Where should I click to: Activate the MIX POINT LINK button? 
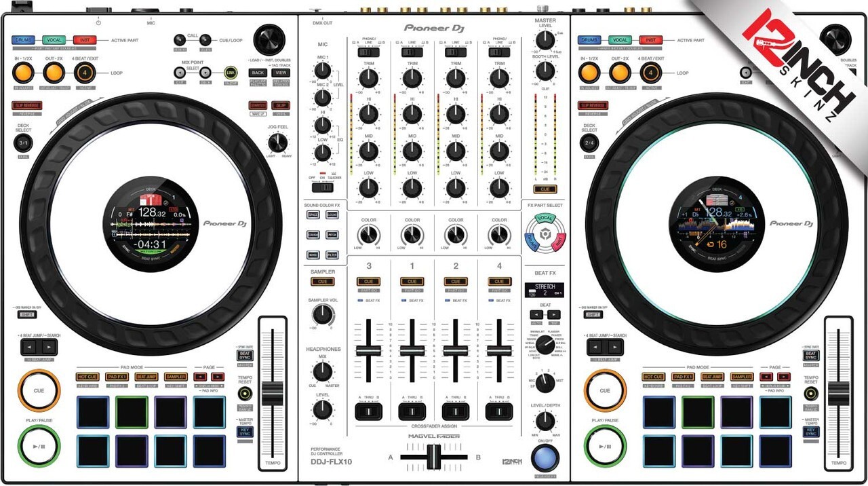[231, 73]
